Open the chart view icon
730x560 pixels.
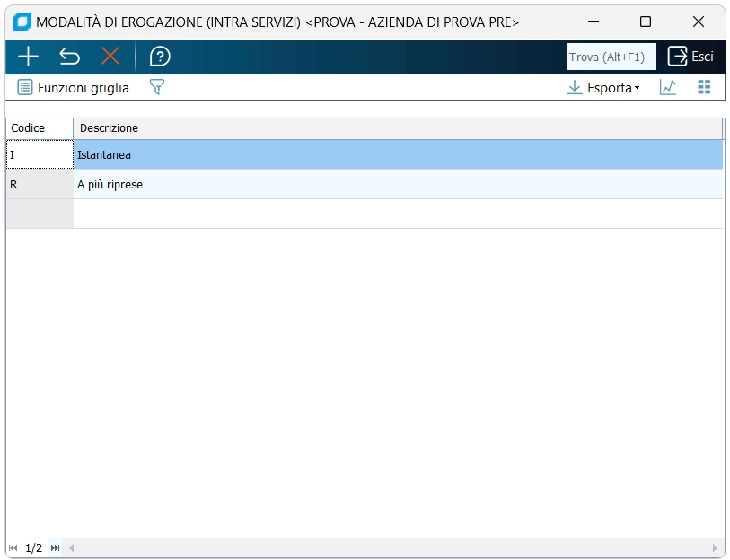click(668, 87)
